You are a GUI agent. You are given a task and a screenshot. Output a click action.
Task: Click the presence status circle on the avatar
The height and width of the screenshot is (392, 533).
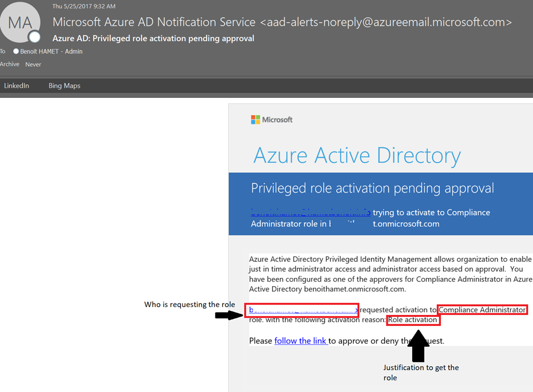35,36
